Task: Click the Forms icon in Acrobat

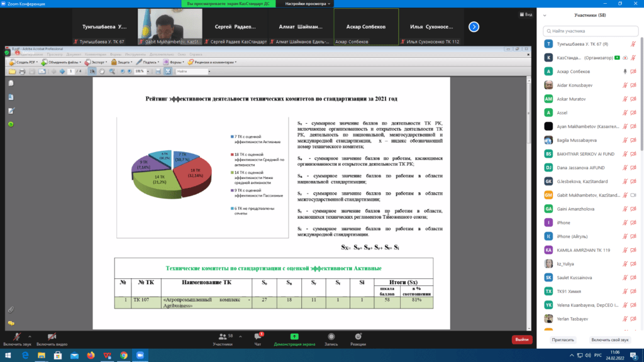Action: 165,62
